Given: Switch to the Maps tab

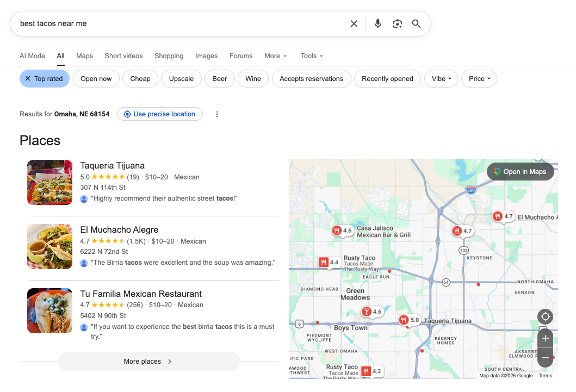Looking at the screenshot, I should [x=84, y=56].
